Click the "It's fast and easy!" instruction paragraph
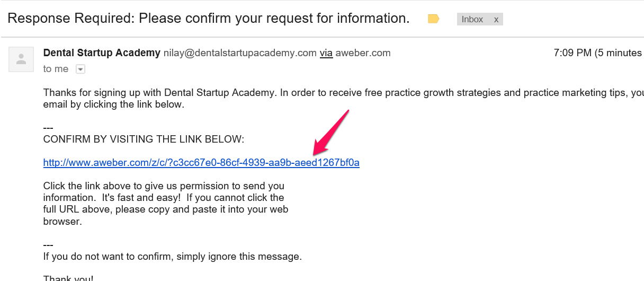The height and width of the screenshot is (281, 644). tap(166, 204)
